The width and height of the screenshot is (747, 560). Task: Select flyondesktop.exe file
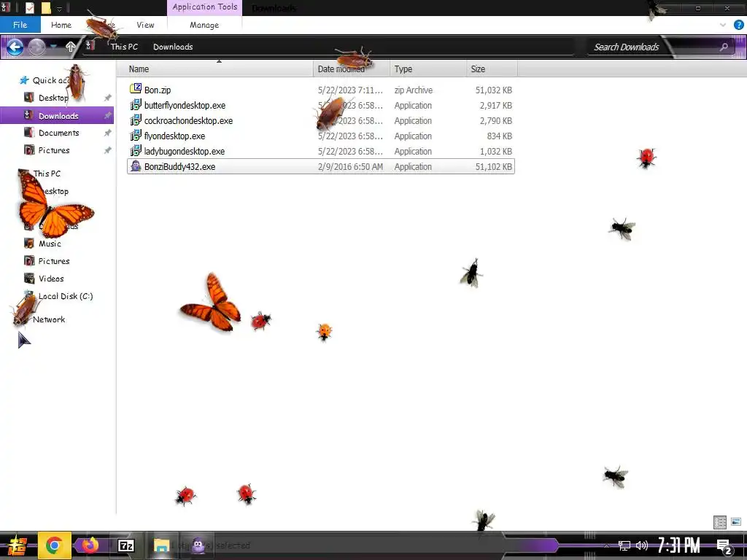click(321, 136)
